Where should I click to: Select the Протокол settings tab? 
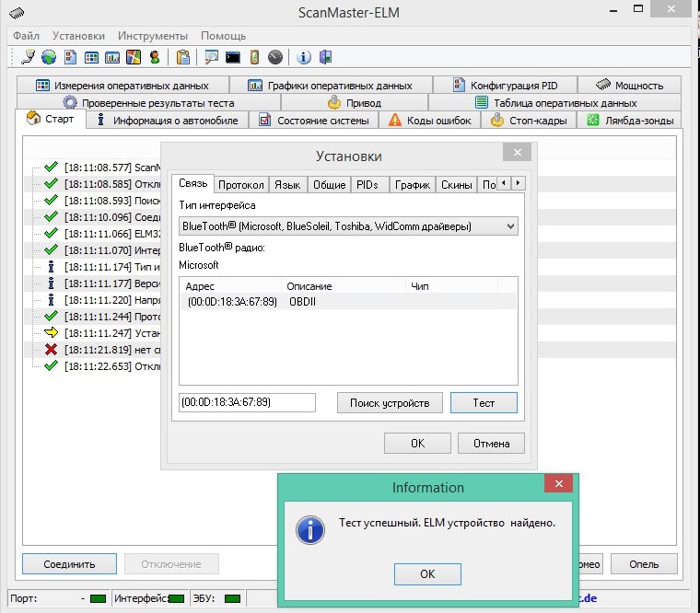point(241,185)
